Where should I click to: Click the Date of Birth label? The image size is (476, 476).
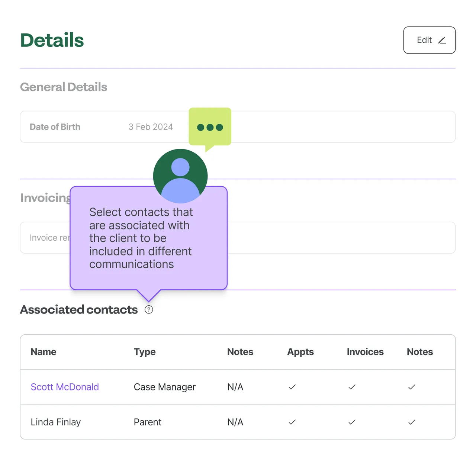55,127
